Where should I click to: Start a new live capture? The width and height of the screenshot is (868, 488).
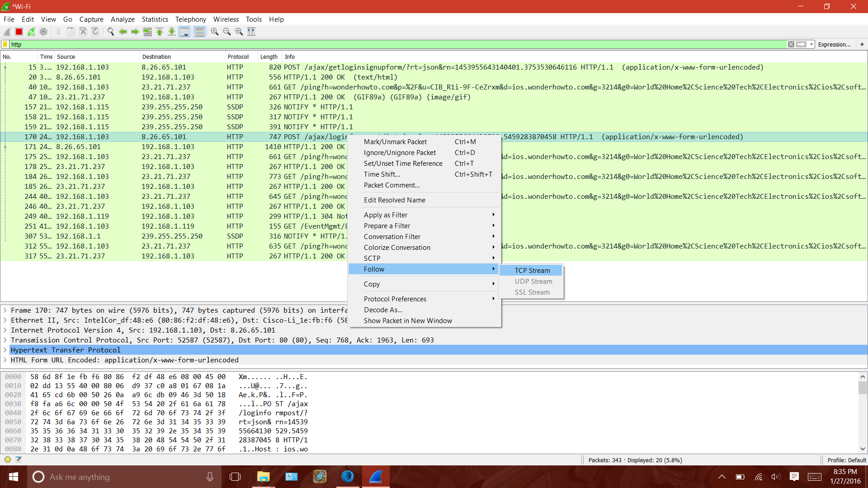pos(7,32)
